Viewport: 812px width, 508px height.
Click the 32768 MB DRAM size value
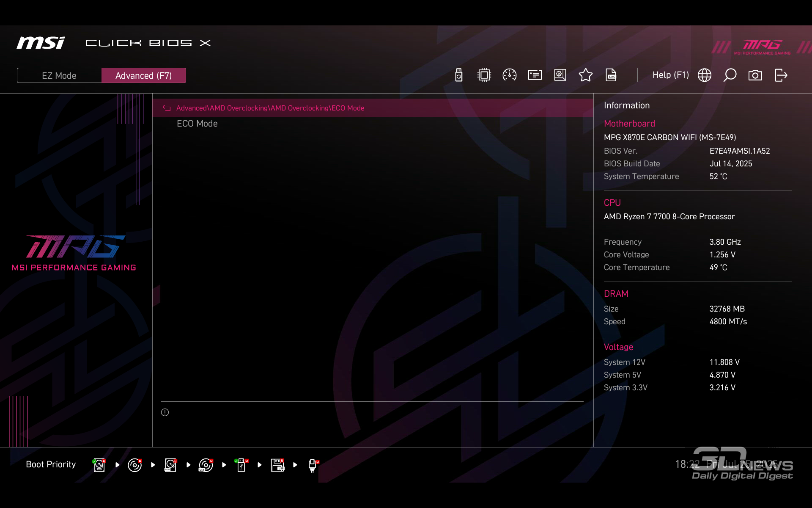727,309
